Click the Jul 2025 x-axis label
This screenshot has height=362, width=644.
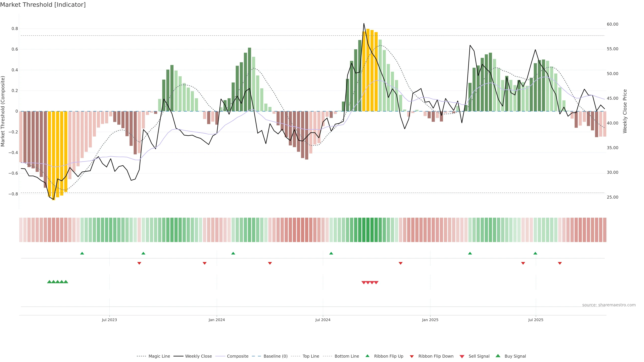536,320
